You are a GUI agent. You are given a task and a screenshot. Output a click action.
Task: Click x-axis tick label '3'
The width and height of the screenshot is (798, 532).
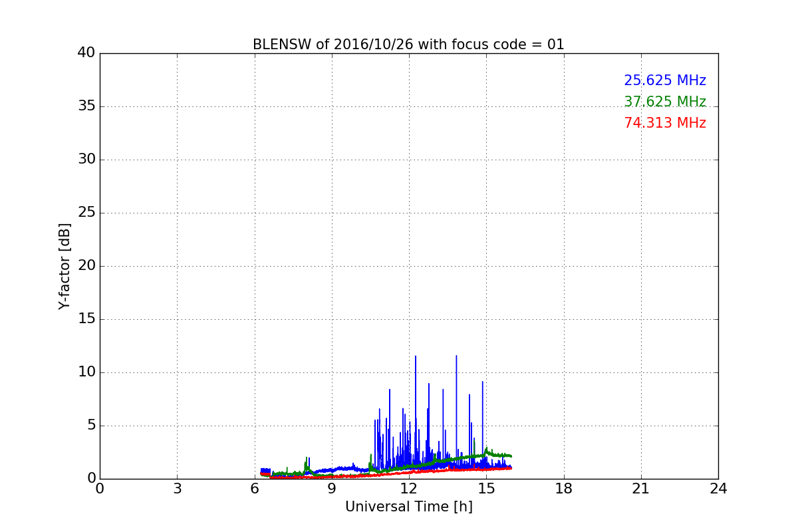177,489
